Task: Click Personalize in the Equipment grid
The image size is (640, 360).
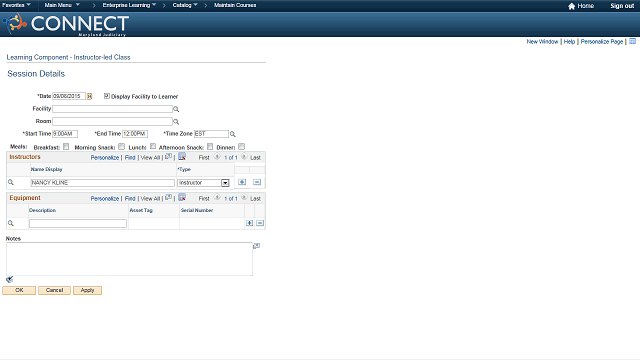Action: 104,198
